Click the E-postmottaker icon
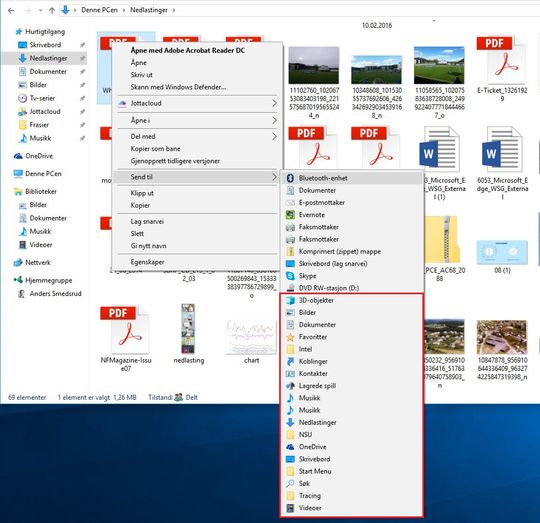 coord(290,202)
